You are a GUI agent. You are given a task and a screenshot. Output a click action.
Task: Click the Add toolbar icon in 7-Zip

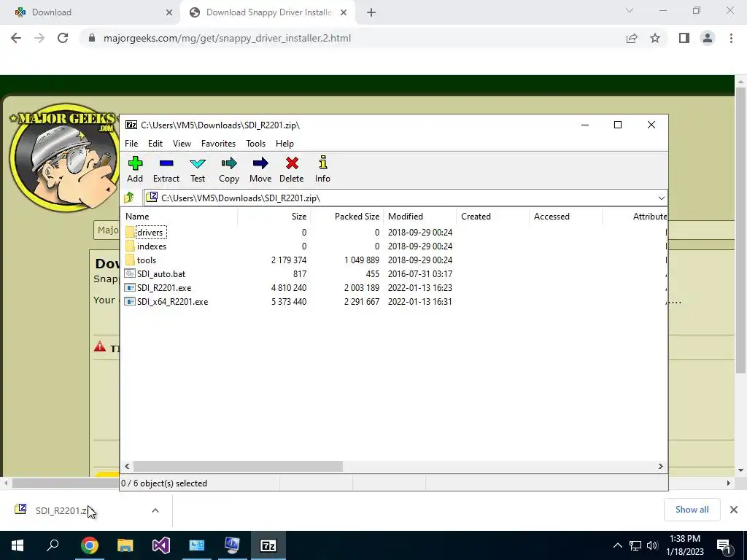[x=135, y=163]
